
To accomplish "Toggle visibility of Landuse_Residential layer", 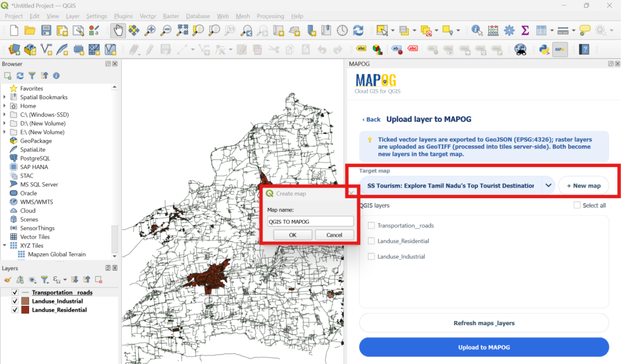I will point(15,310).
